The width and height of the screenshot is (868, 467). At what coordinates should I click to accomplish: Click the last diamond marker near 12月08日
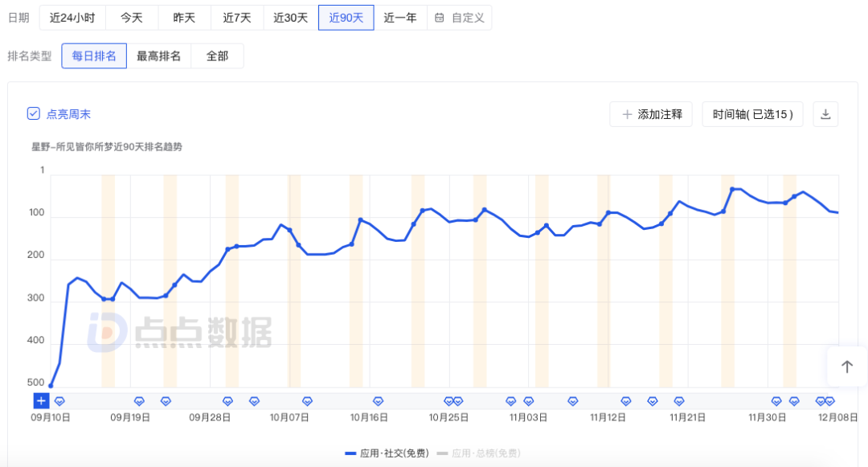829,400
